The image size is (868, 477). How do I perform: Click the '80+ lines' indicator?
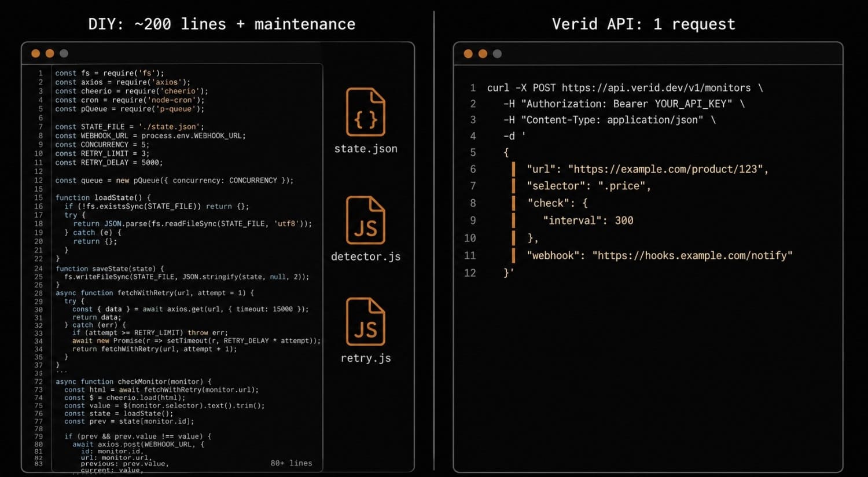click(291, 463)
